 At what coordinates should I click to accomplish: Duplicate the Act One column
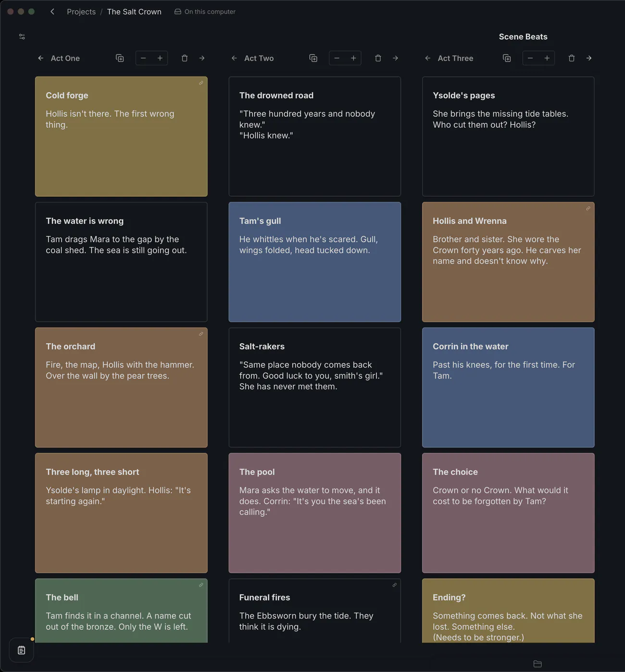click(x=120, y=58)
